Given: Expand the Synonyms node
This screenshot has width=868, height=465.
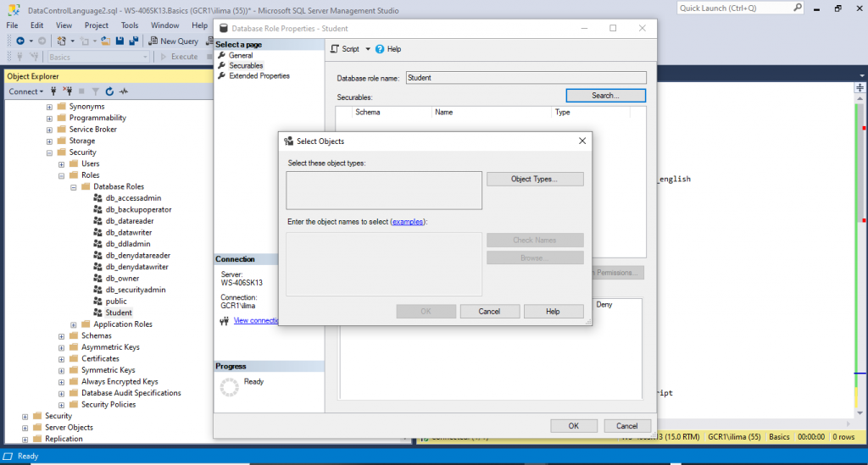Looking at the screenshot, I should click(49, 107).
